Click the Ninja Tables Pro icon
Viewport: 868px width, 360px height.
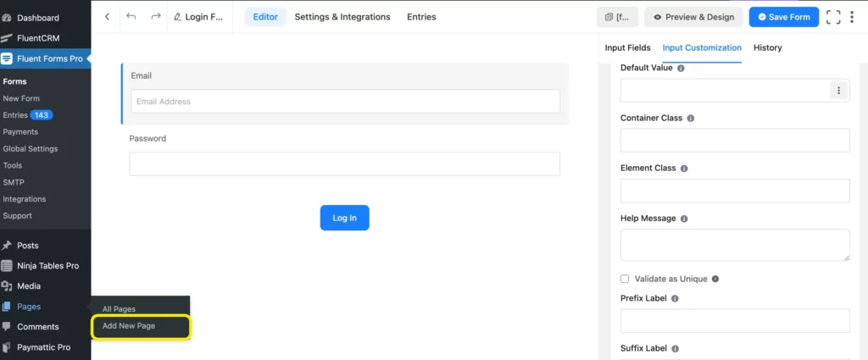coord(7,265)
